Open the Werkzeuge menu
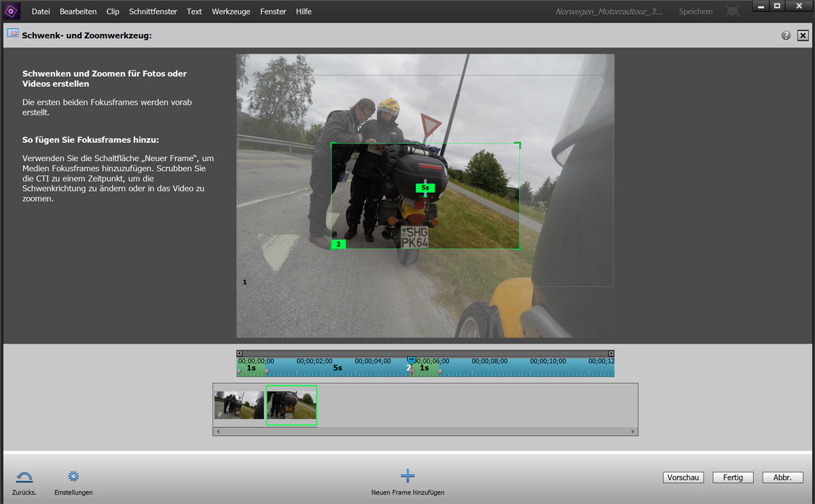This screenshot has width=815, height=504. pyautogui.click(x=231, y=12)
